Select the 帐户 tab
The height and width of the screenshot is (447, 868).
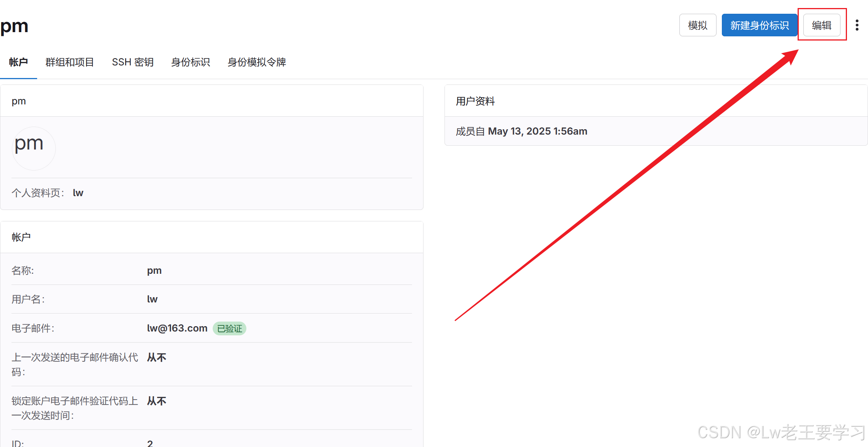(x=18, y=62)
